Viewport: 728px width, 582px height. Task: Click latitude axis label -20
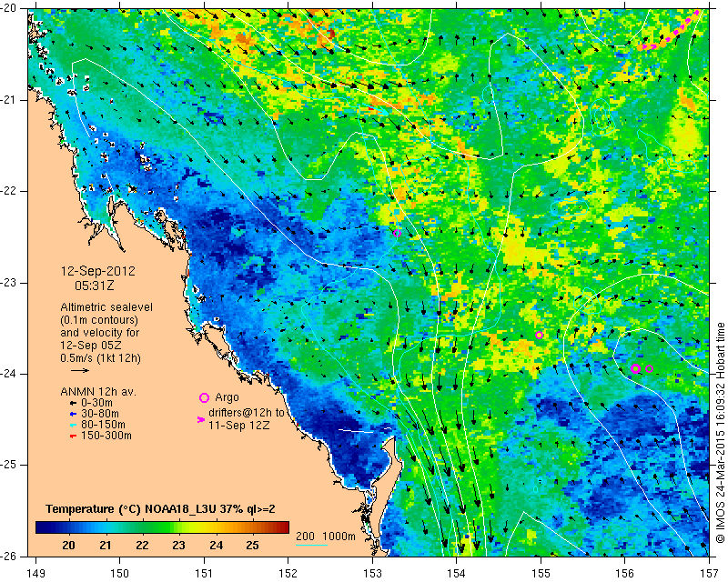pos(9,8)
